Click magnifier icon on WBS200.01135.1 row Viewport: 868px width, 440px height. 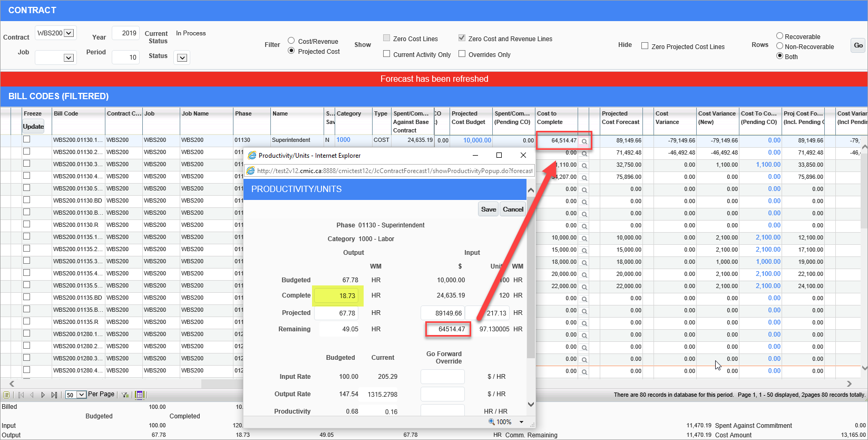coord(584,238)
